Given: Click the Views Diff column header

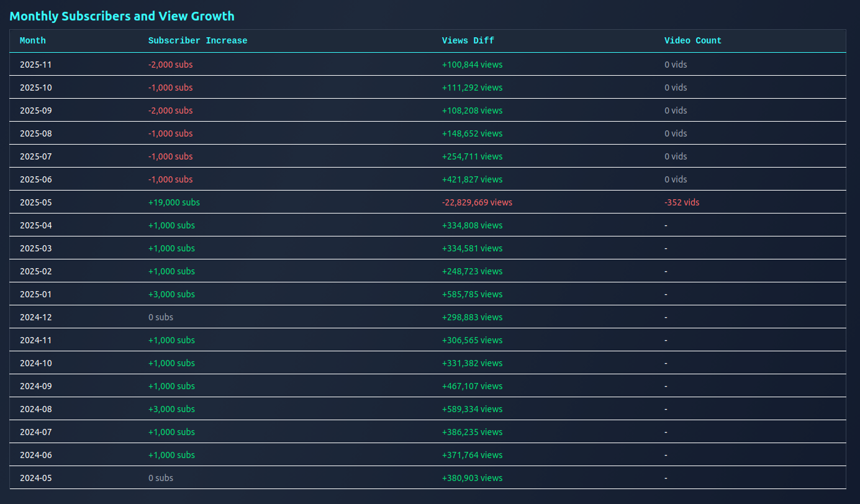Looking at the screenshot, I should pyautogui.click(x=468, y=41).
